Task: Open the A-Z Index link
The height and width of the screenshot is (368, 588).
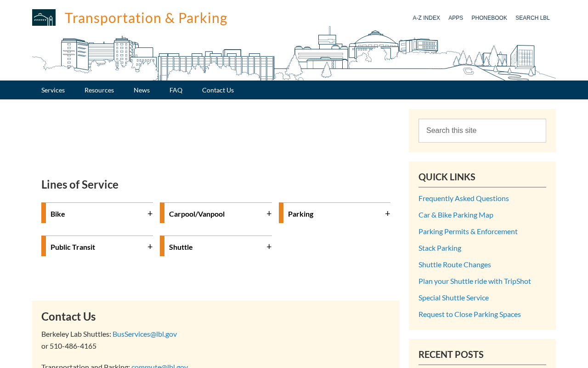Action: [426, 18]
